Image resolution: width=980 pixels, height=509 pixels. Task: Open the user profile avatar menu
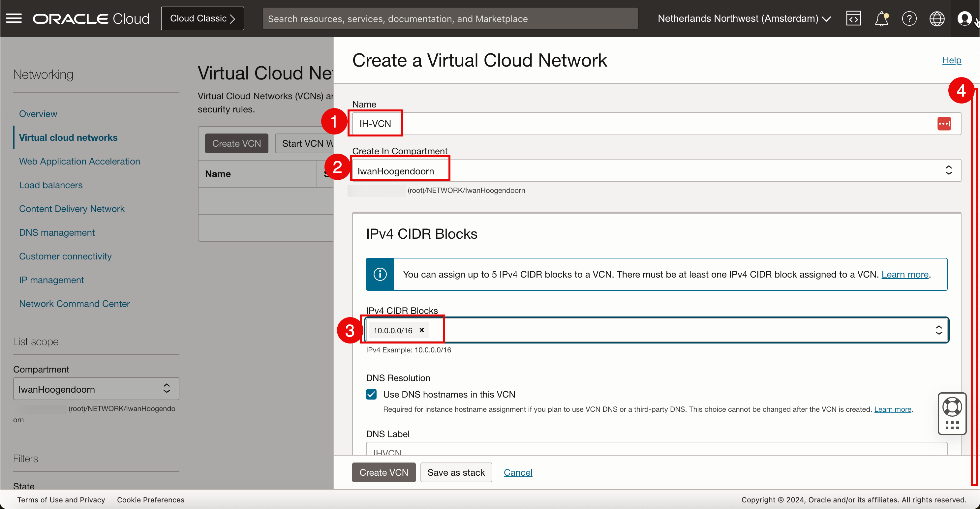coord(965,18)
